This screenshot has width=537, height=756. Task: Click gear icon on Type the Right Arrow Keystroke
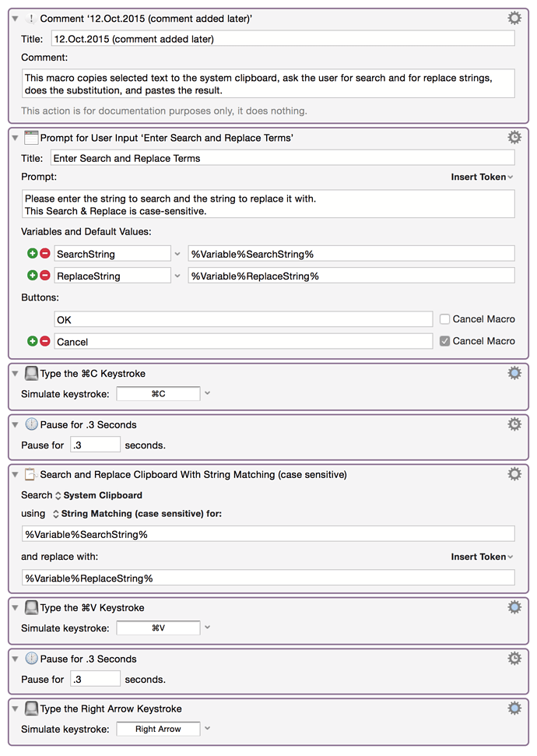pos(514,709)
